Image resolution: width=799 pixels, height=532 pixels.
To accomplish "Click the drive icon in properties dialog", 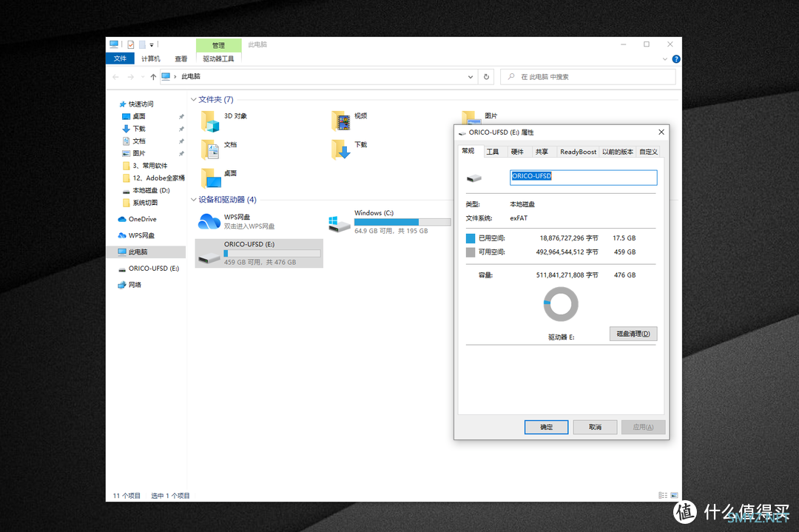I will click(474, 178).
